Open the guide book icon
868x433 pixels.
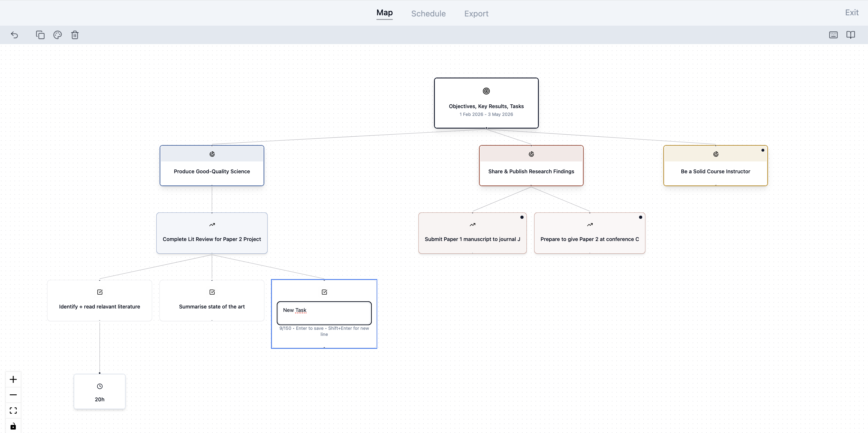(x=850, y=35)
